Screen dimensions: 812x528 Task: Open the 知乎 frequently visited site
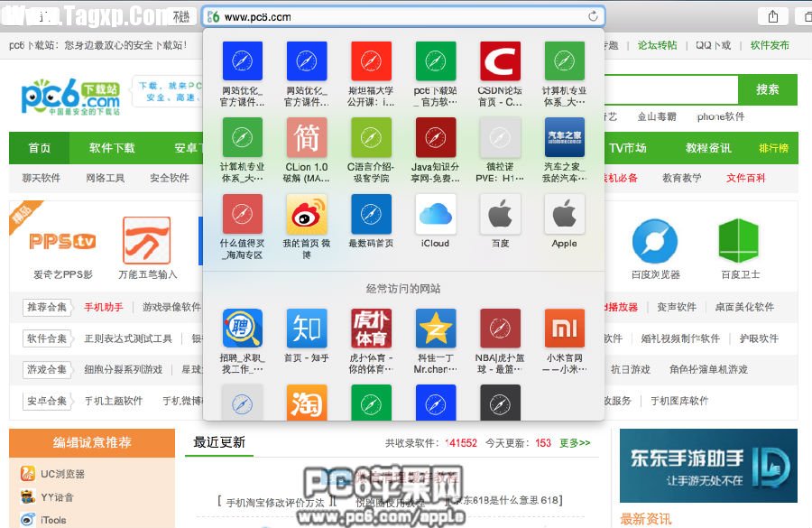click(307, 328)
